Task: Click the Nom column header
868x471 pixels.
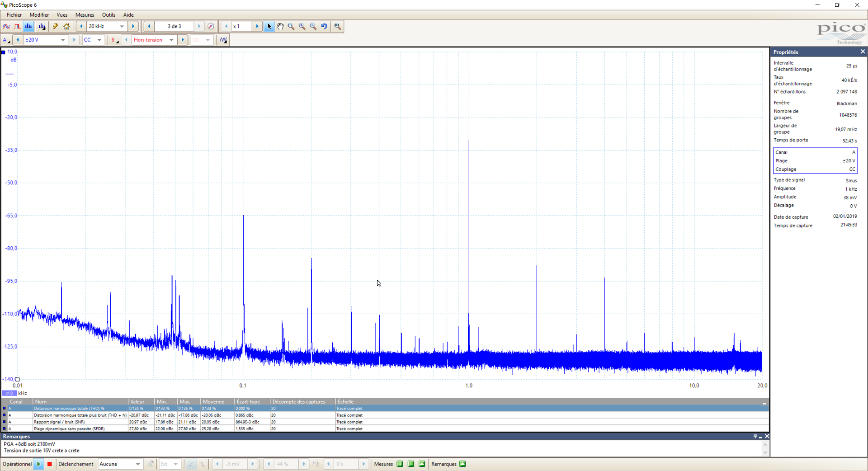Action: (81, 401)
